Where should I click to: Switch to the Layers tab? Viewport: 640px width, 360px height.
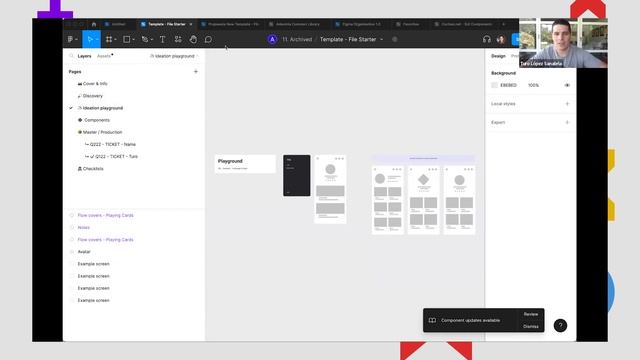coord(84,56)
